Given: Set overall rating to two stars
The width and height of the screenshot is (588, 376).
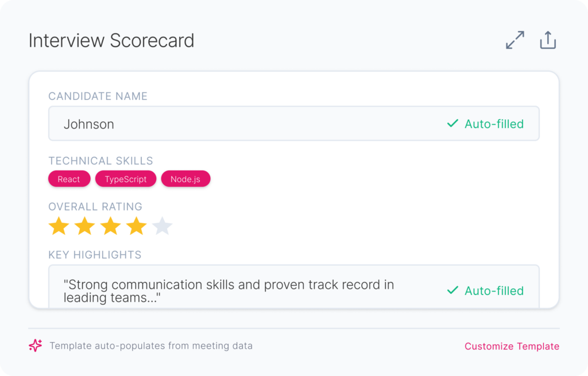Looking at the screenshot, I should pos(84,226).
